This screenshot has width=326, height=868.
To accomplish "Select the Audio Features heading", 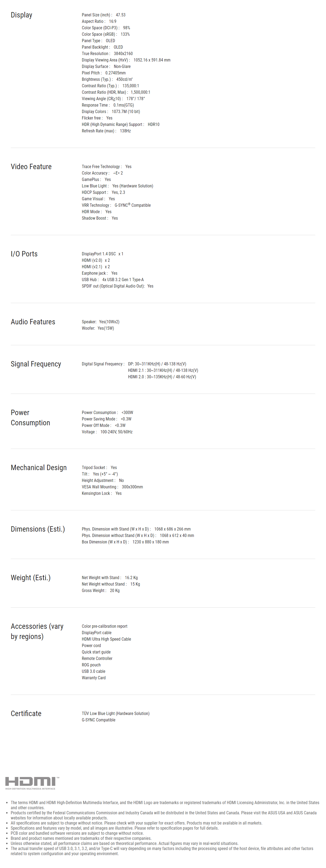I will pos(33,322).
